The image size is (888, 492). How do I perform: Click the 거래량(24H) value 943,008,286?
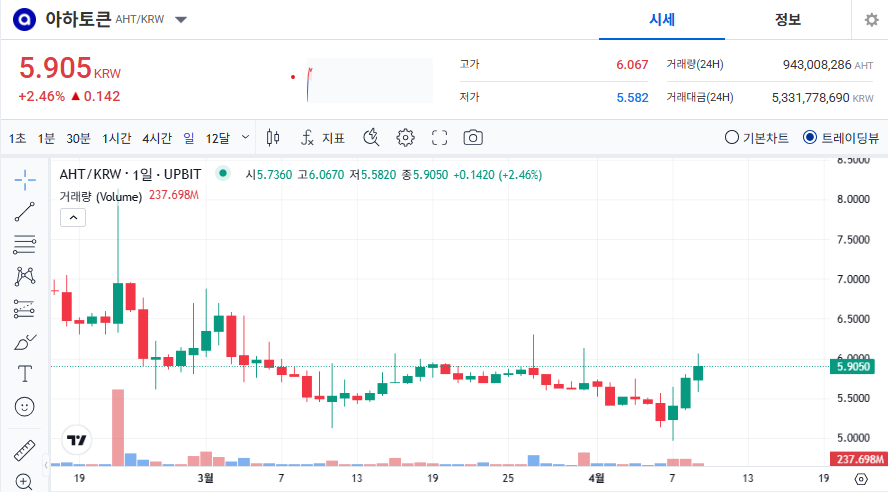pos(817,65)
